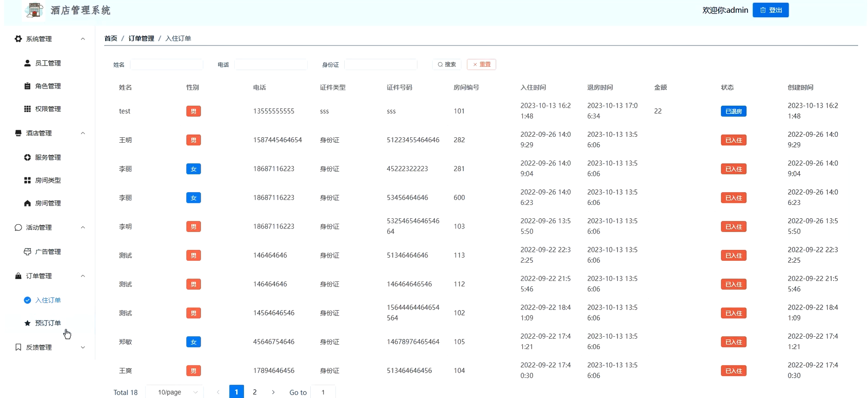Open 权限管理 menu item
The image size is (868, 398).
(x=48, y=109)
